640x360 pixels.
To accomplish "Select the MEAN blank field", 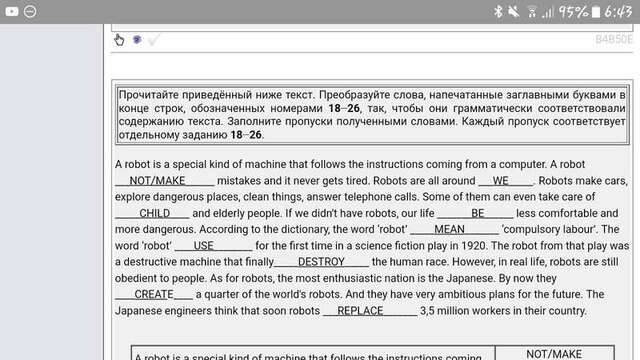I will [x=454, y=229].
